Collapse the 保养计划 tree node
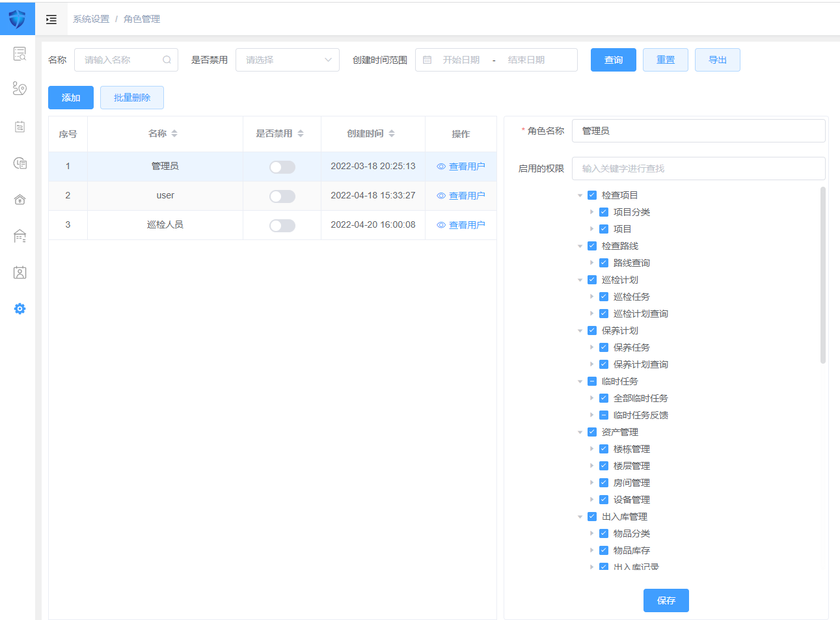This screenshot has height=620, width=840. click(580, 330)
